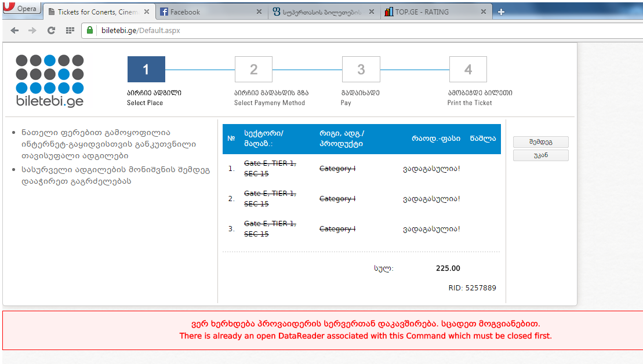Click the Georgian error message line
Screen dimensions: 643x364
[365, 323]
